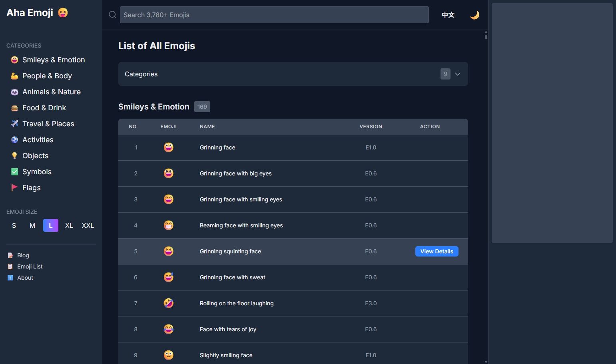Viewport: 616px width, 364px height.
Task: Set emoji size to S
Action: (x=14, y=225)
